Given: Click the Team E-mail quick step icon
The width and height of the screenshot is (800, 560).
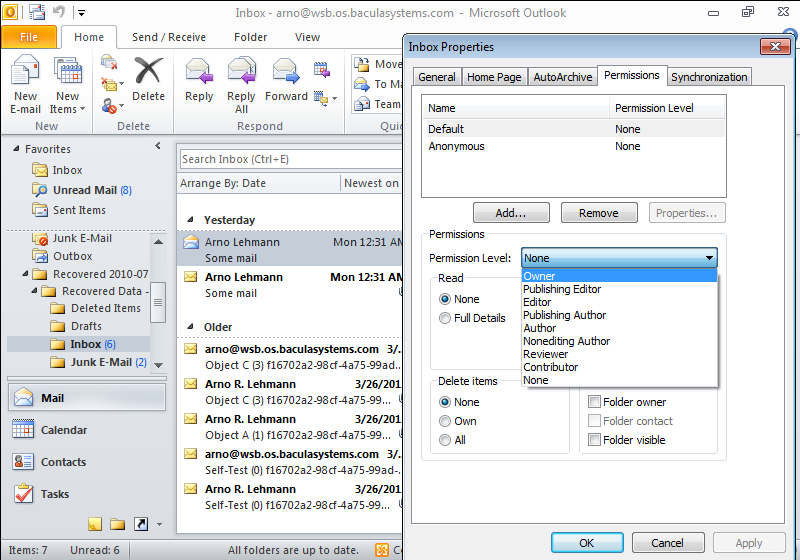Looking at the screenshot, I should point(362,104).
